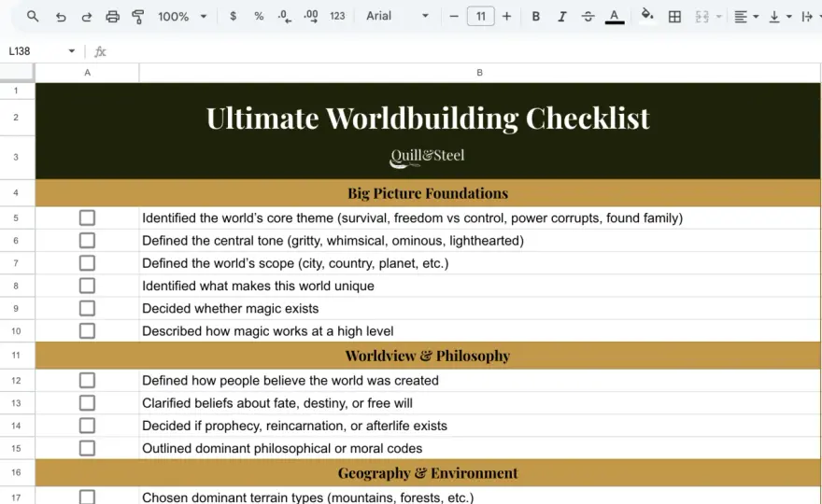Open the name box dropdown arrow

click(x=72, y=50)
